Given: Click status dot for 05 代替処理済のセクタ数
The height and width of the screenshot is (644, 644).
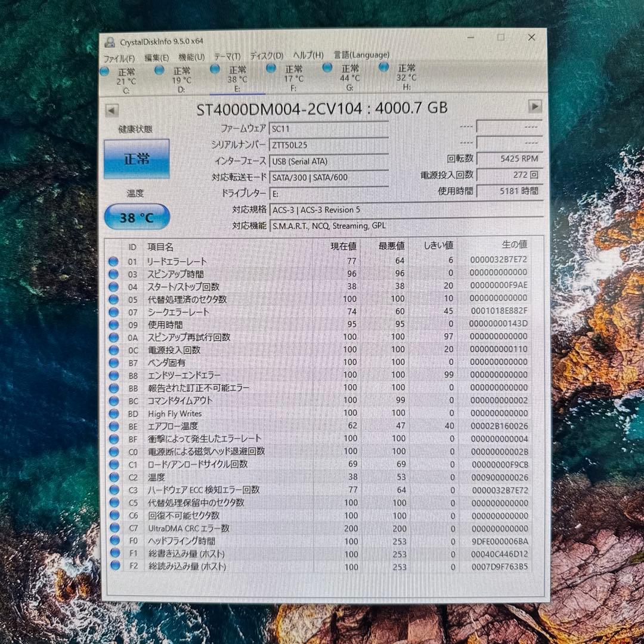Looking at the screenshot, I should tap(114, 300).
